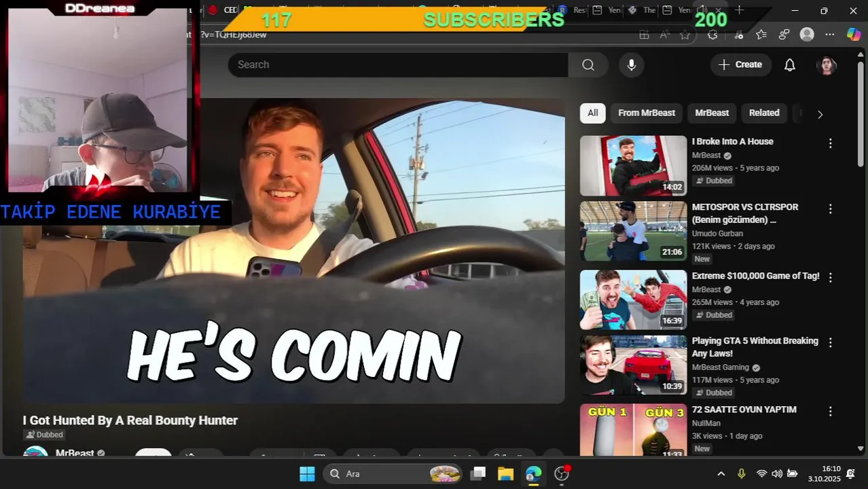Click the tray microphone icon

pos(742,473)
